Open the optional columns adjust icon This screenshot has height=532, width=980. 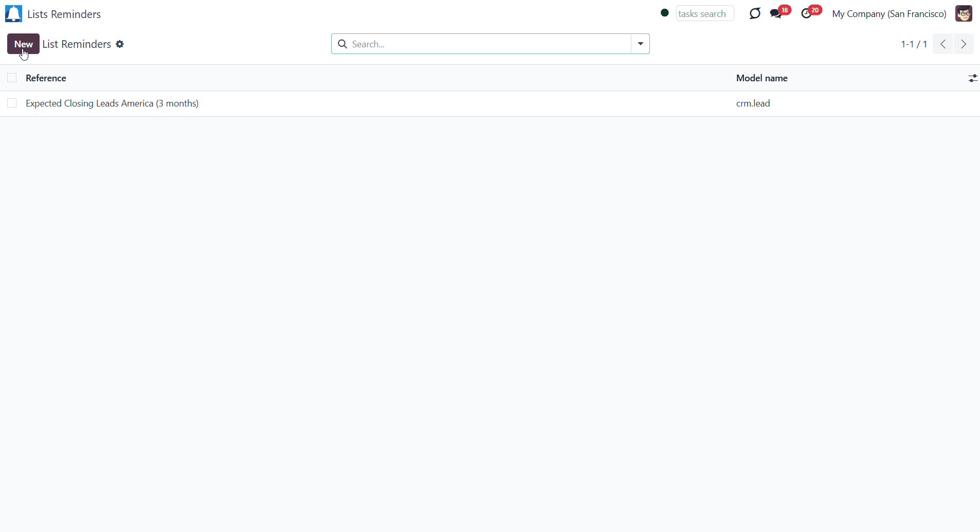973,78
